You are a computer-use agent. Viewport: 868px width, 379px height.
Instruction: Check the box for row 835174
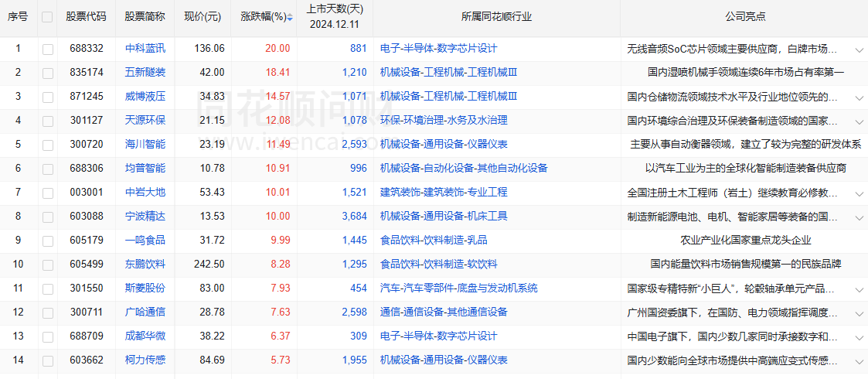click(48, 73)
